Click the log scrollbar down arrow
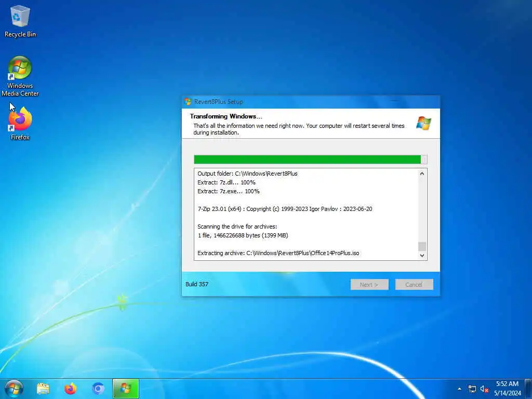The width and height of the screenshot is (532, 399). click(x=422, y=256)
